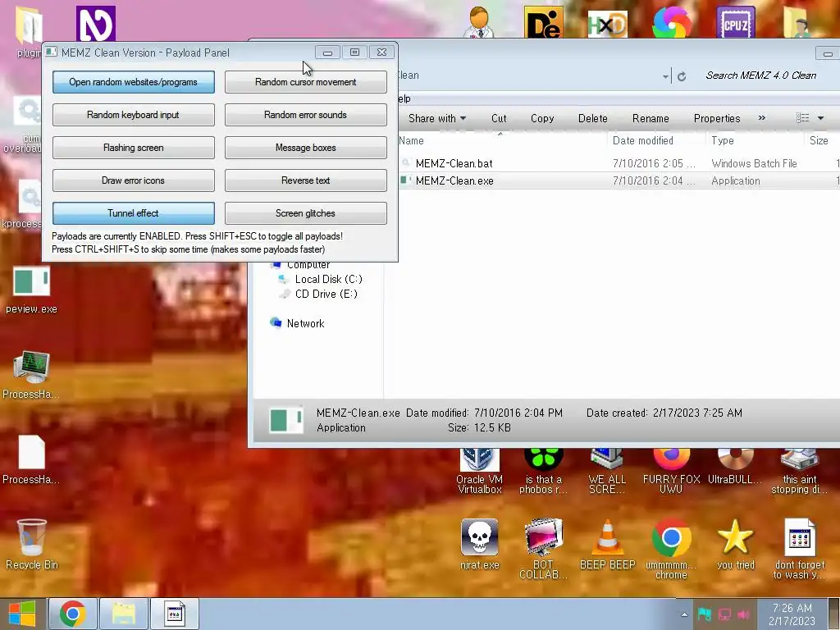Click Cut in the Explorer toolbar
This screenshot has height=630, width=840.
pyautogui.click(x=499, y=118)
